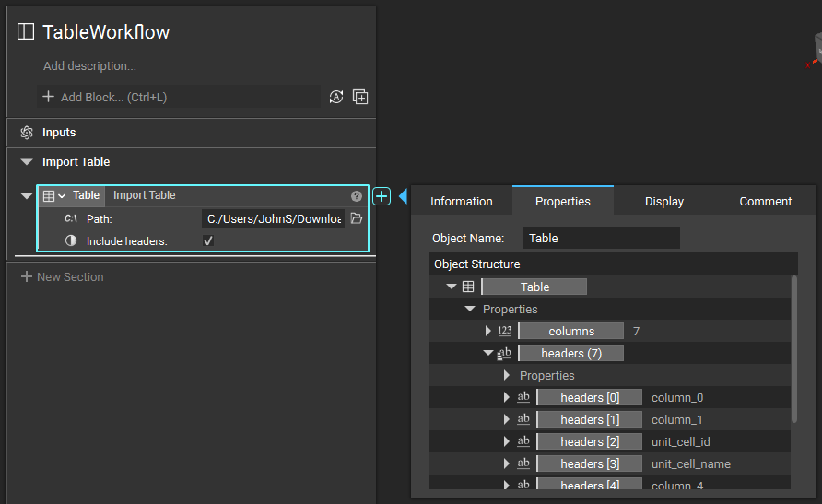Click the columns value 7
The width and height of the screenshot is (822, 504).
(636, 331)
